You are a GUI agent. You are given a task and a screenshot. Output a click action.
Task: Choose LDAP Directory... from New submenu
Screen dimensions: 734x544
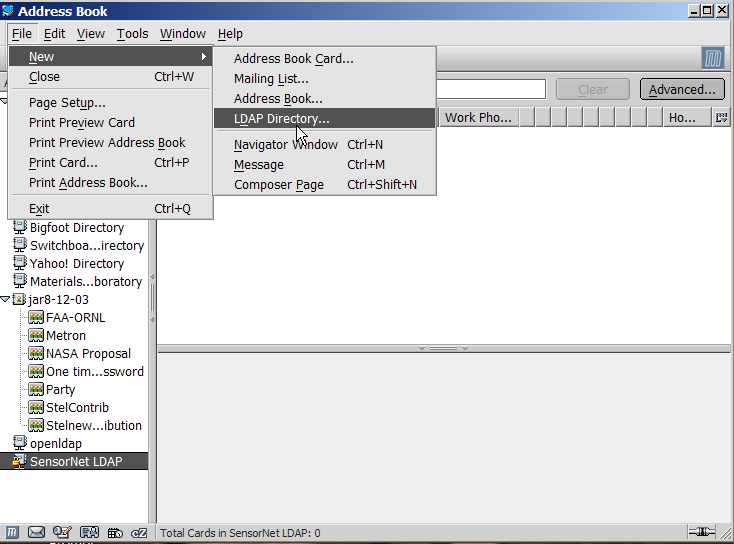tap(324, 118)
